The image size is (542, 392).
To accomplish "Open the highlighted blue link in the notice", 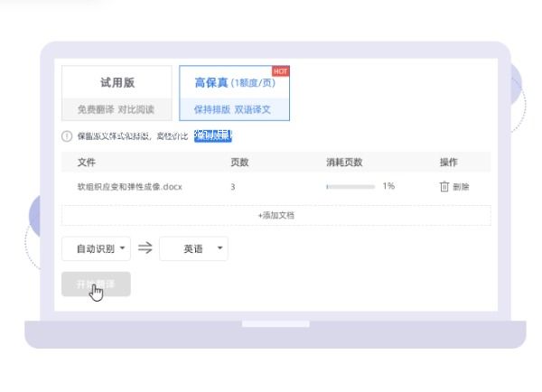I will coord(213,136).
